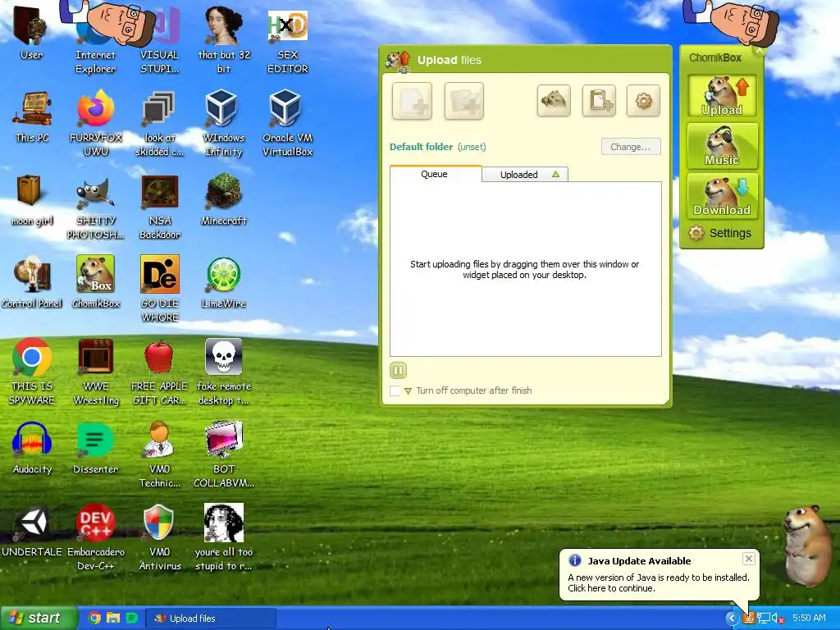This screenshot has width=840, height=630.
Task: Select the ChomikBox desktop icon
Action: [95, 282]
